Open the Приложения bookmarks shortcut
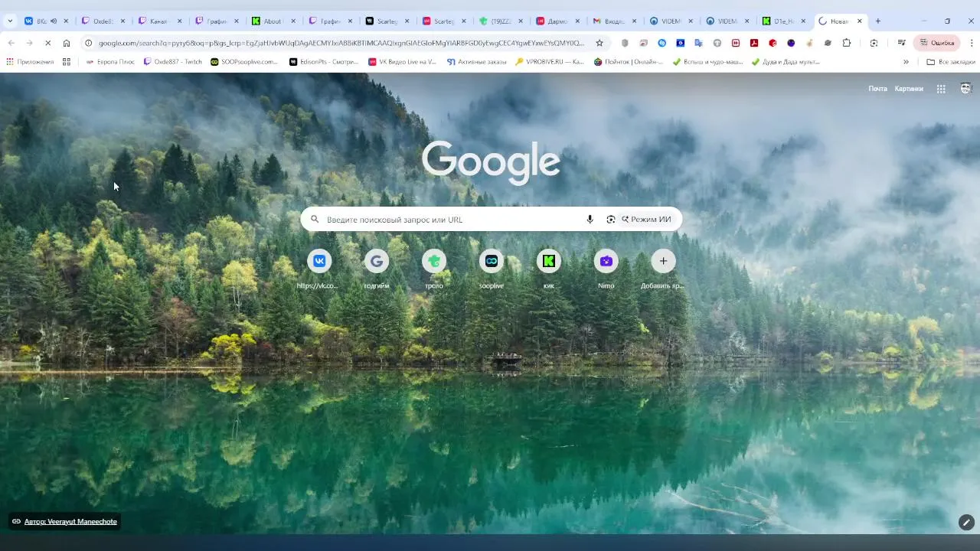Image resolution: width=980 pixels, height=551 pixels. [31, 62]
